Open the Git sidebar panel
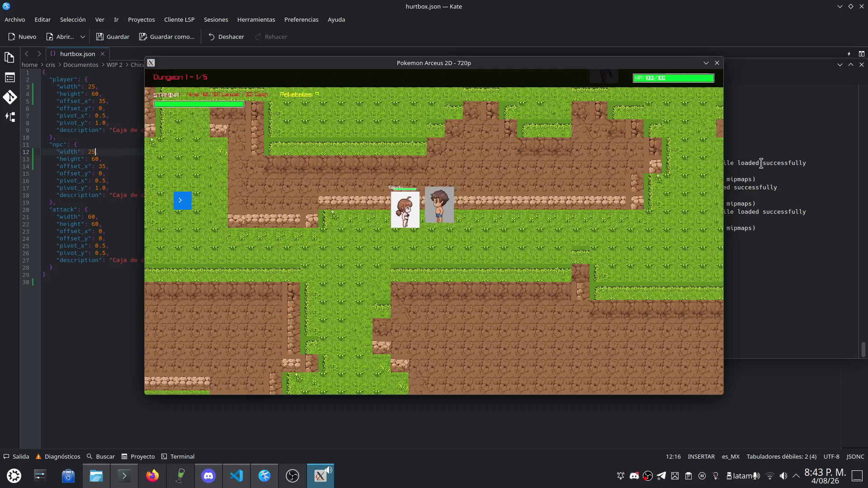This screenshot has height=488, width=868. click(x=9, y=97)
